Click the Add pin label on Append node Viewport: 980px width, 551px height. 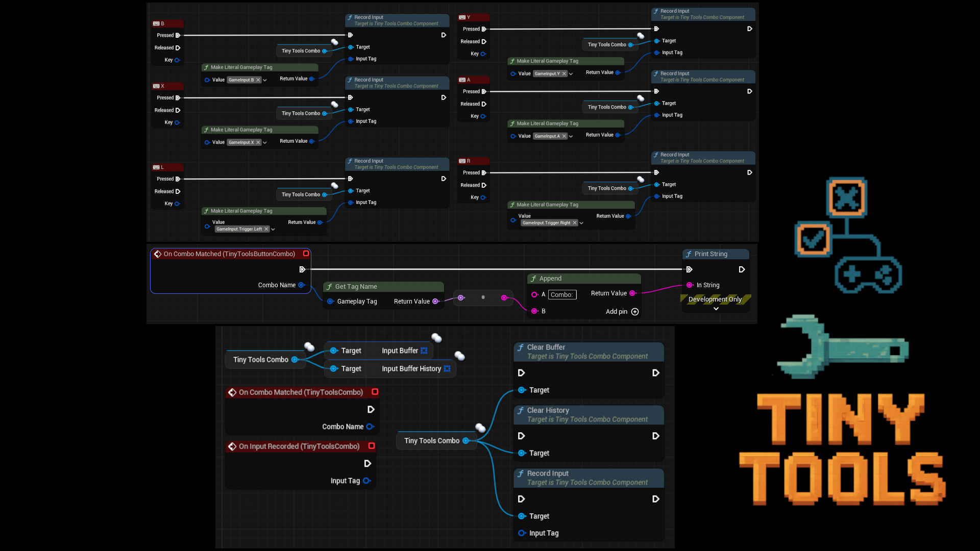tap(617, 312)
